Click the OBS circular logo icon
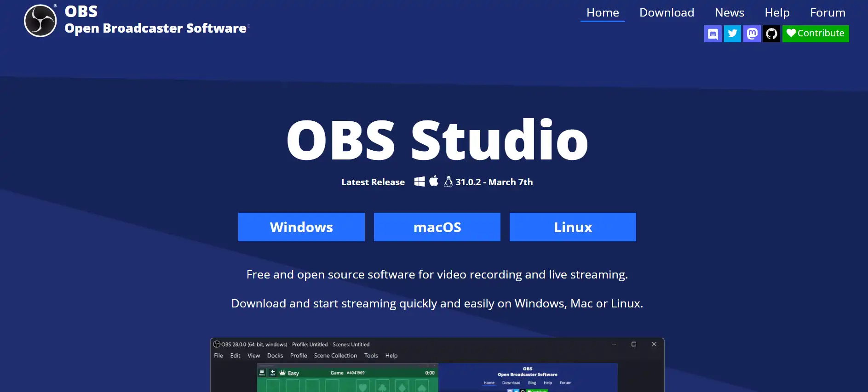Screen dimensions: 868x392 pyautogui.click(x=40, y=21)
